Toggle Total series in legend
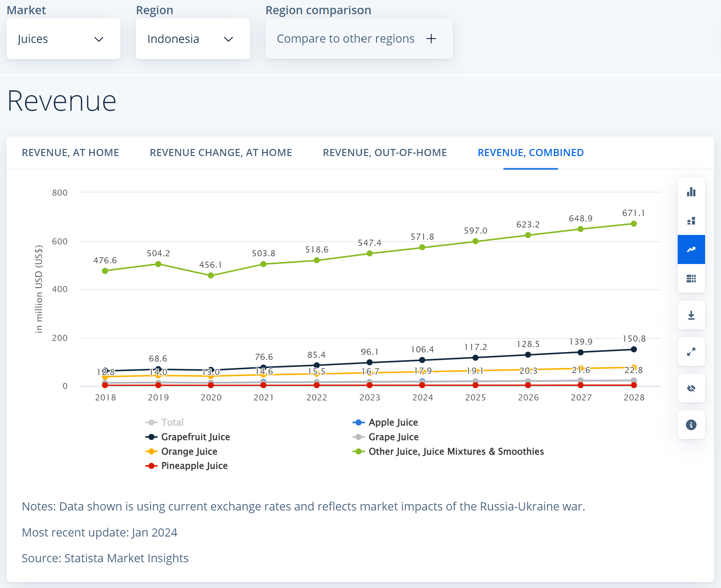 172,422
